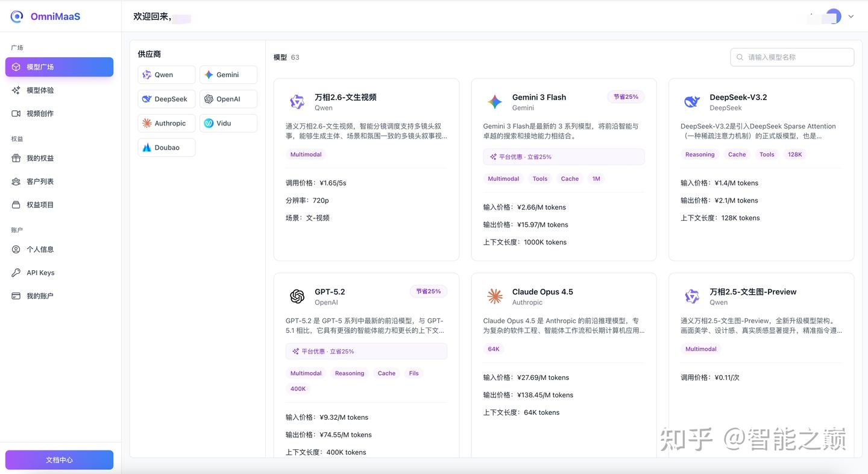
Task: Toggle the Doubao provider filter
Action: tap(166, 147)
